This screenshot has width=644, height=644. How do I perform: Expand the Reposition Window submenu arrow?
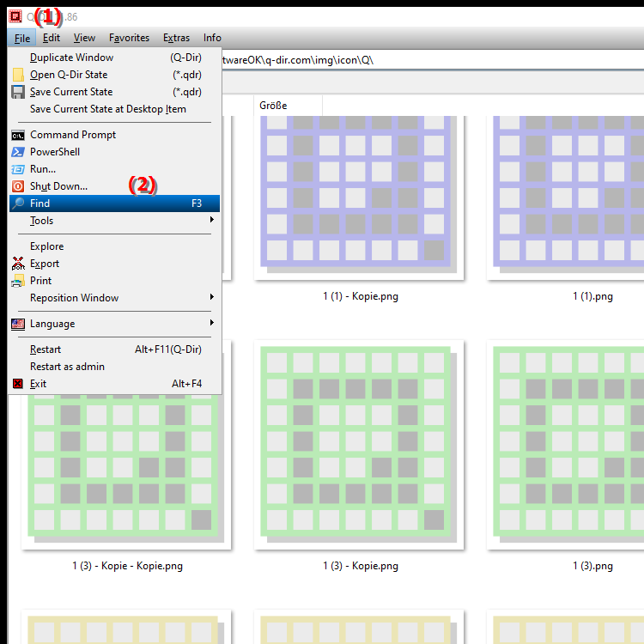pos(211,297)
